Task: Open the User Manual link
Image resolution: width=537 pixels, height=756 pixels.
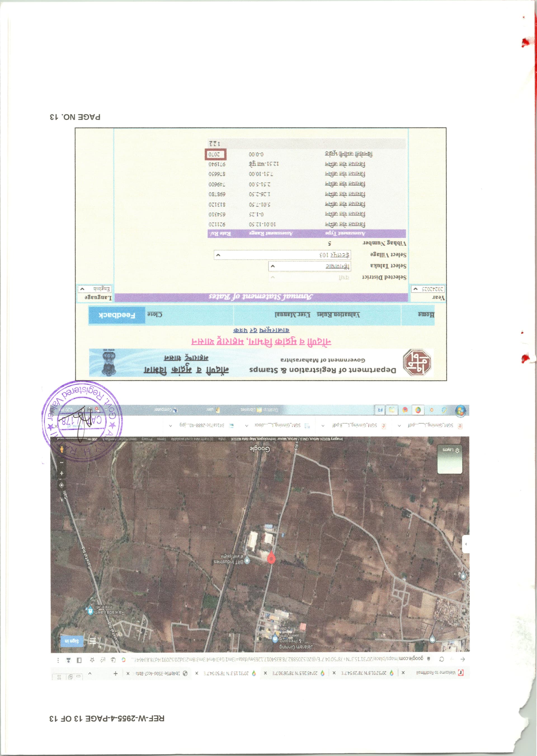Action: tap(292, 314)
